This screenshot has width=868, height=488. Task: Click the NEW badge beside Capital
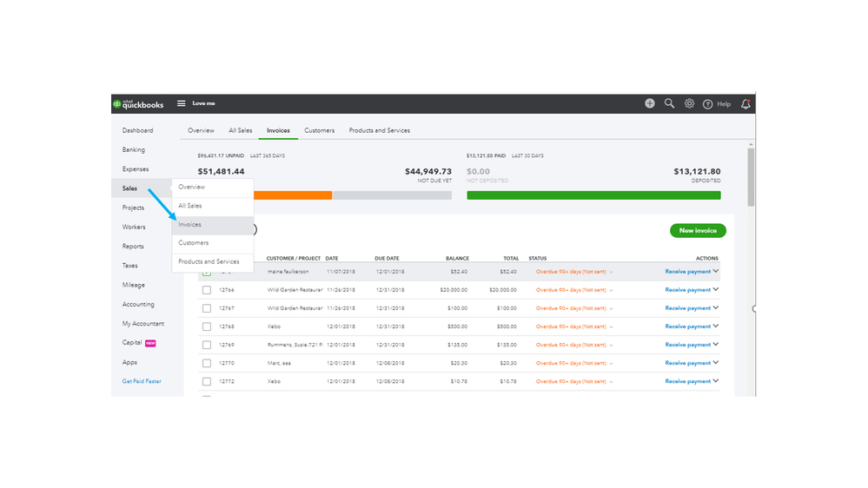pos(150,343)
